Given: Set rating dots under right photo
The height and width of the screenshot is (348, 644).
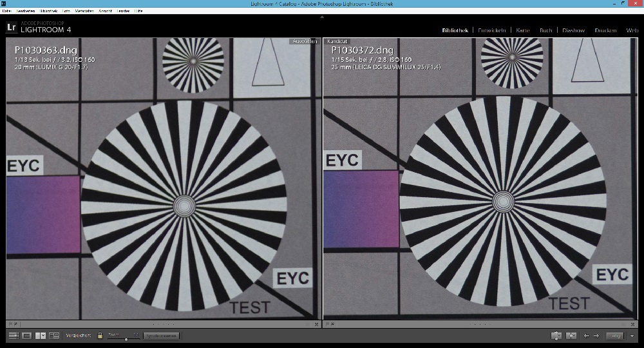Looking at the screenshot, I should (x=480, y=324).
